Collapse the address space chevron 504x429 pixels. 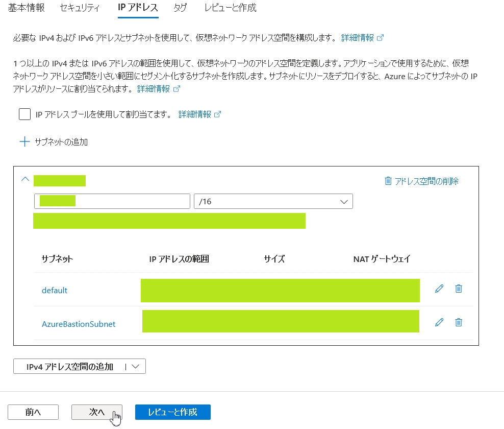click(25, 179)
